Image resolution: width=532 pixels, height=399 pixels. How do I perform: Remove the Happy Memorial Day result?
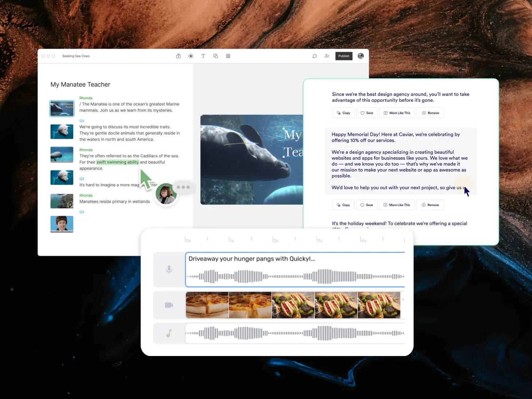click(x=430, y=205)
